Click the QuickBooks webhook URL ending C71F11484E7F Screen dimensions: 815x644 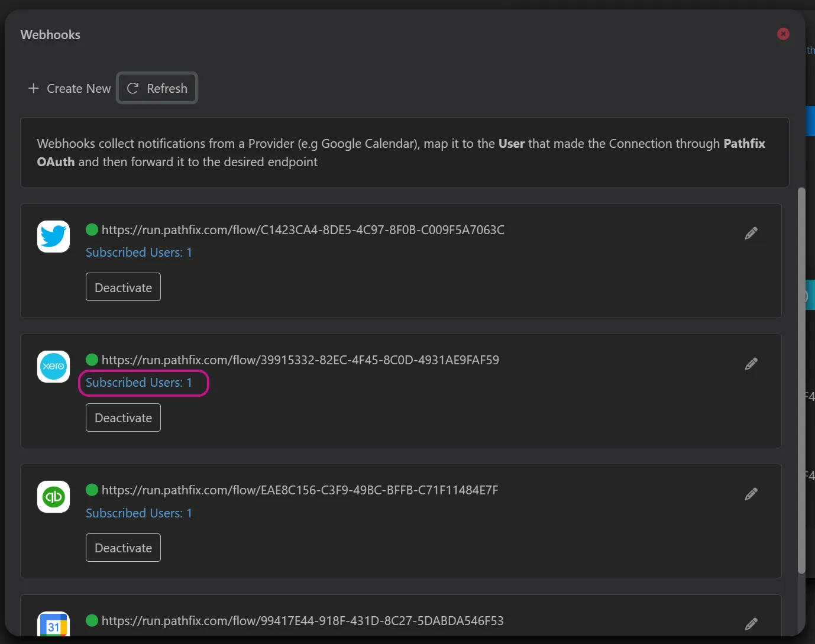300,490
